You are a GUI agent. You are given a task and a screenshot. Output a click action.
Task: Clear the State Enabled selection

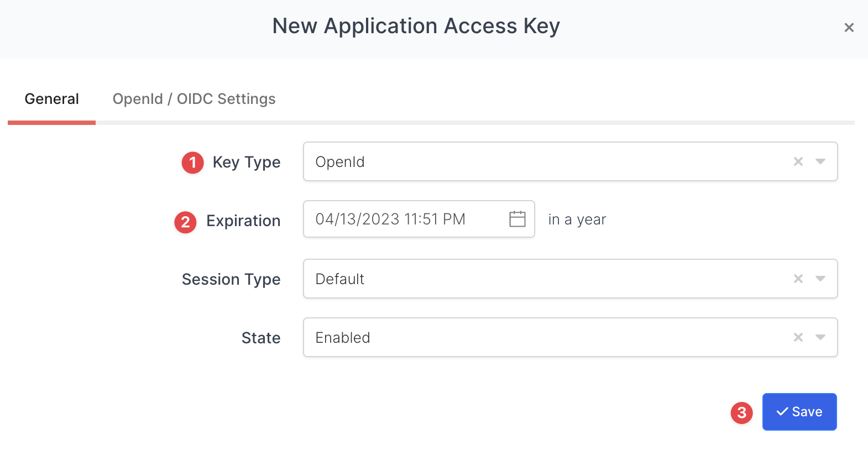point(798,337)
